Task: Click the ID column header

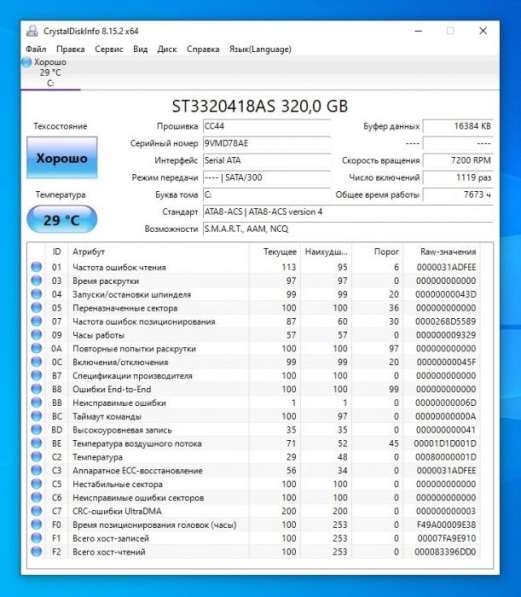Action: (57, 252)
